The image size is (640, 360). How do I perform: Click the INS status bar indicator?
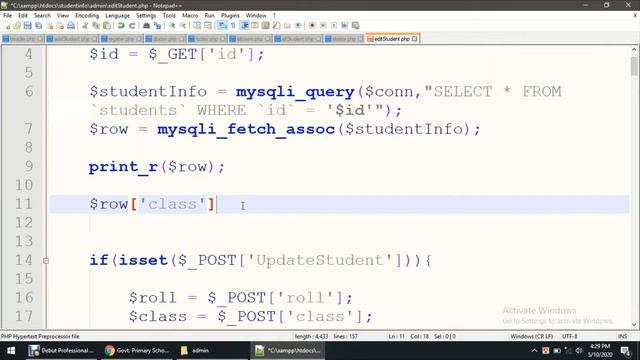pyautogui.click(x=622, y=336)
